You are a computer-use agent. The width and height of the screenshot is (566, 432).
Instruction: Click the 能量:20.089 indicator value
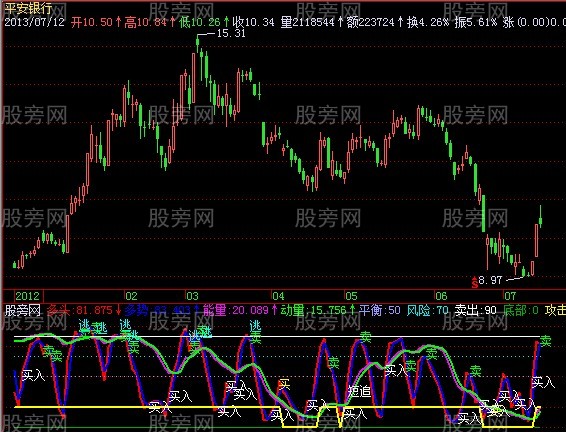click(x=235, y=310)
